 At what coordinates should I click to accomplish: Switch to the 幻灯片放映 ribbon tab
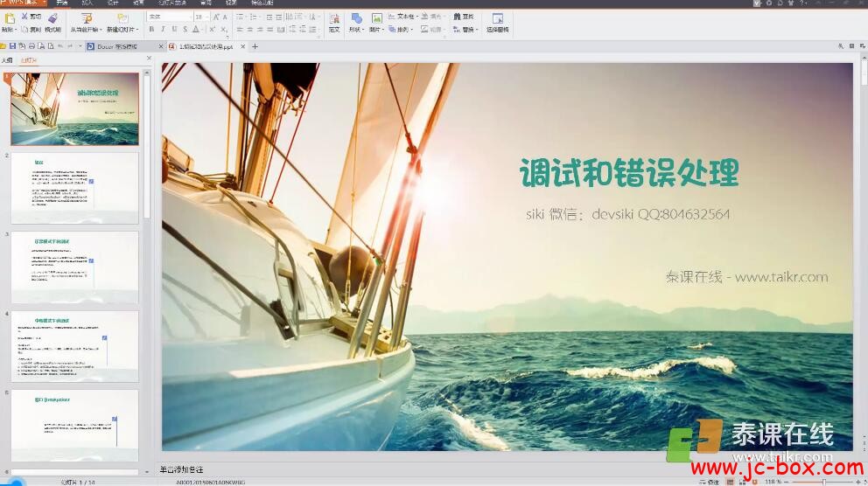pos(172,3)
